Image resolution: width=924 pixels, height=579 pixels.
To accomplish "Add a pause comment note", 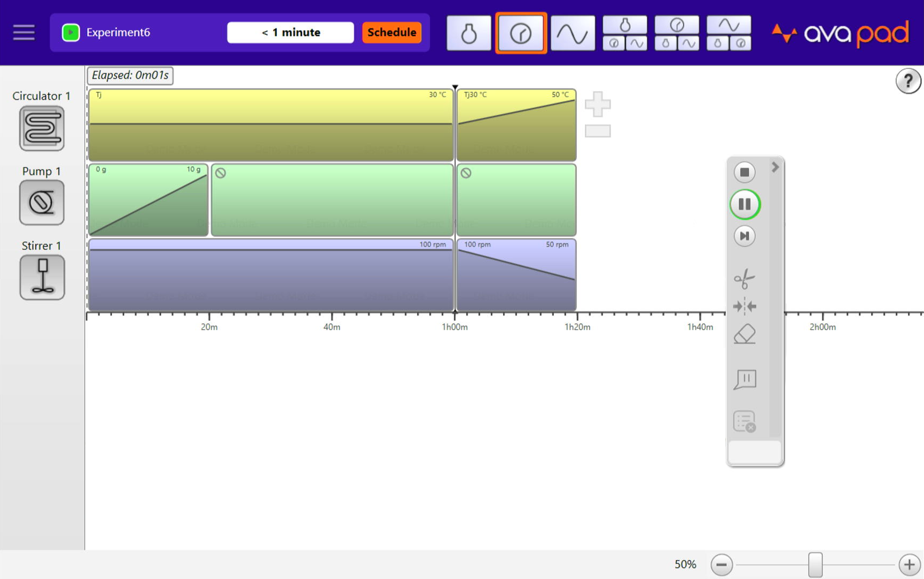I will click(x=745, y=379).
